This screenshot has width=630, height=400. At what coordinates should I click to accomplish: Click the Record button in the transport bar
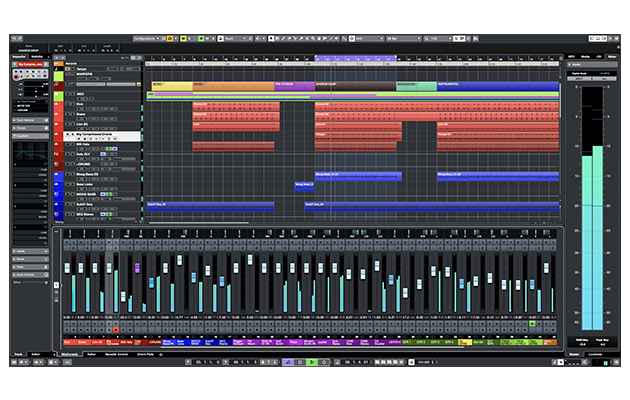point(322,361)
